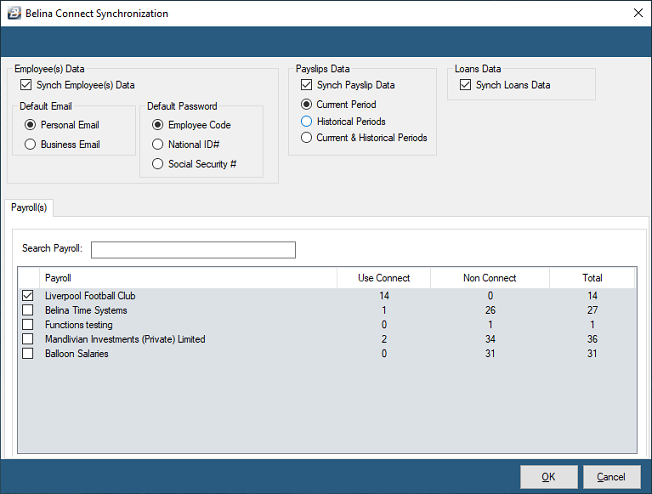The height and width of the screenshot is (494, 652).
Task: Select 'Balloon Salaries' row text
Action: 77,353
